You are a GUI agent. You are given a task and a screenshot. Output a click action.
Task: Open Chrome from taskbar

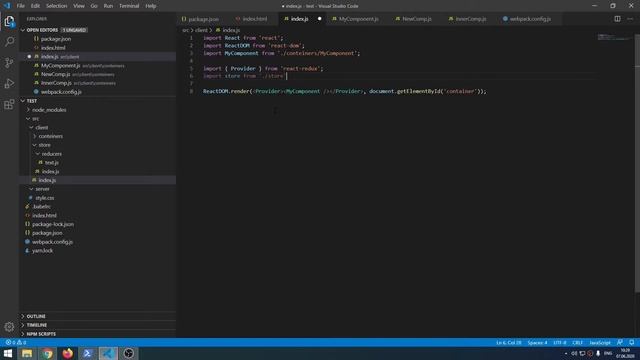(47, 353)
